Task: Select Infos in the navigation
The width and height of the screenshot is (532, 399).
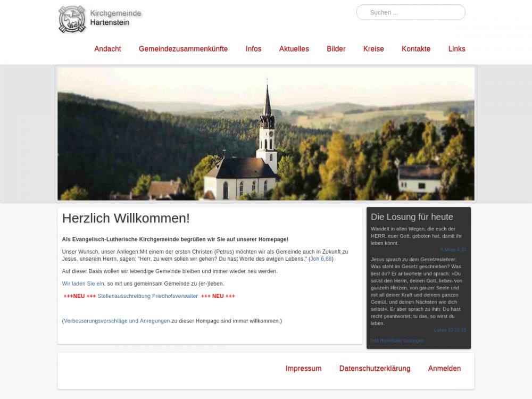Action: [253, 49]
